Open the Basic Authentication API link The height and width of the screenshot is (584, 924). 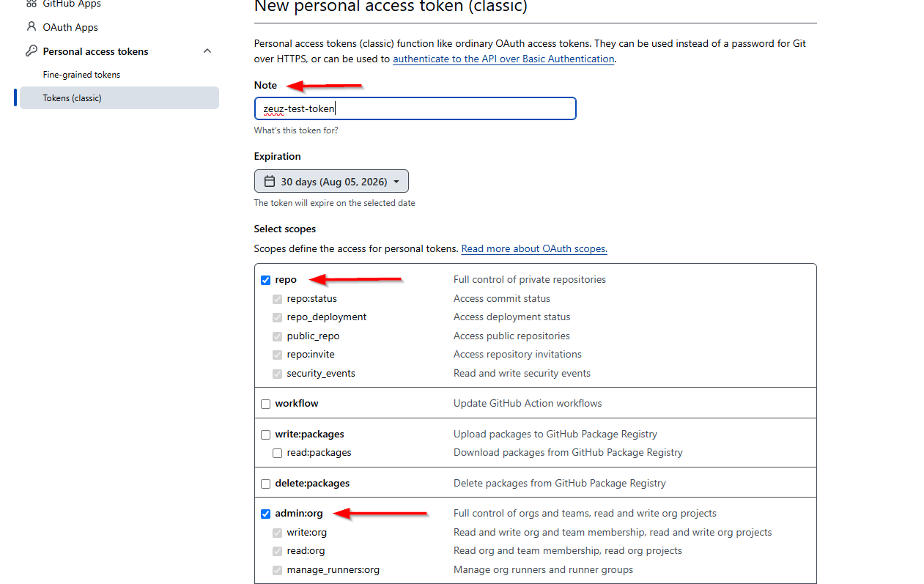503,59
